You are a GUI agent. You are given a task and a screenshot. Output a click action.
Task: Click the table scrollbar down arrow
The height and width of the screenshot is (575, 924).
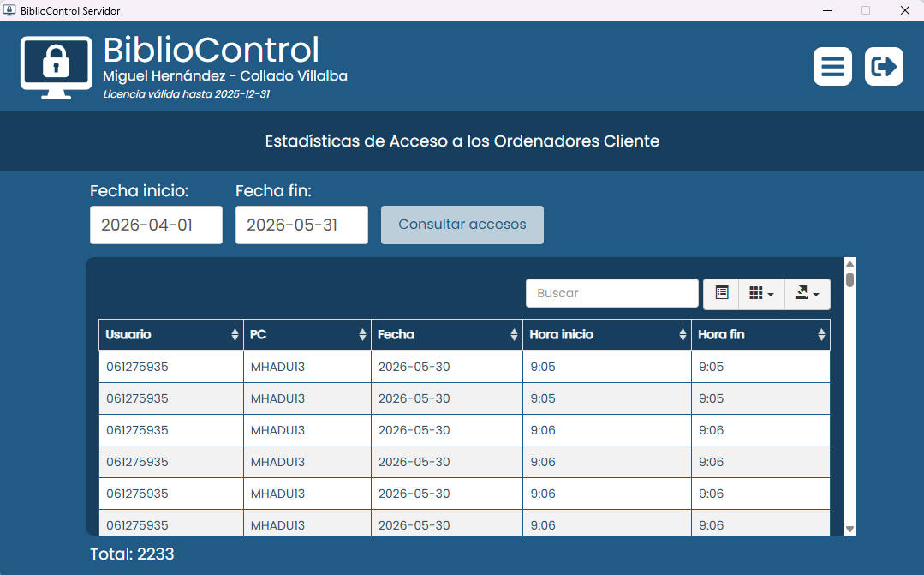(x=849, y=529)
